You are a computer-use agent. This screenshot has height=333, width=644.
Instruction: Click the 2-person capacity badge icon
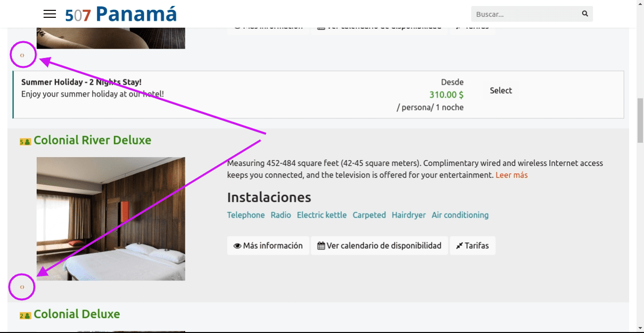click(25, 316)
